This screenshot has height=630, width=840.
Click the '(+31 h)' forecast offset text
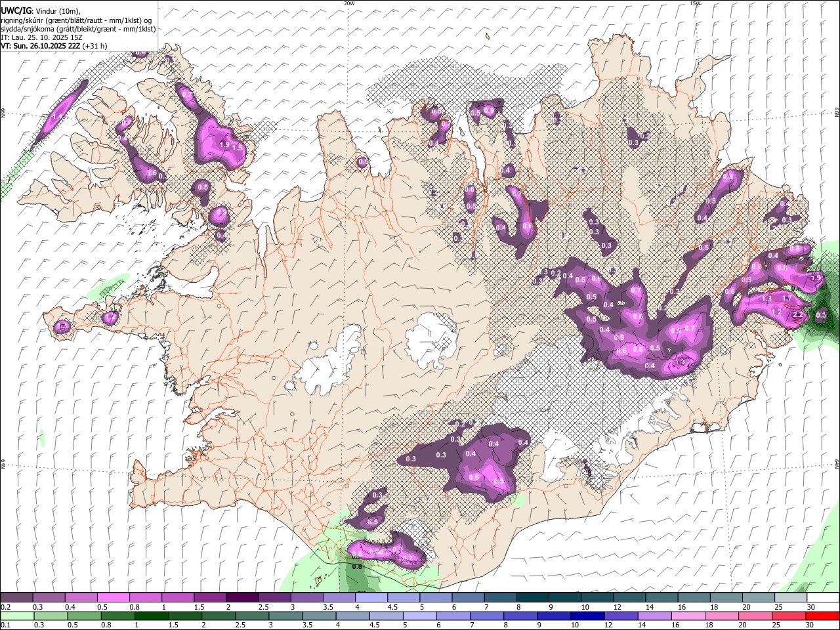point(94,46)
